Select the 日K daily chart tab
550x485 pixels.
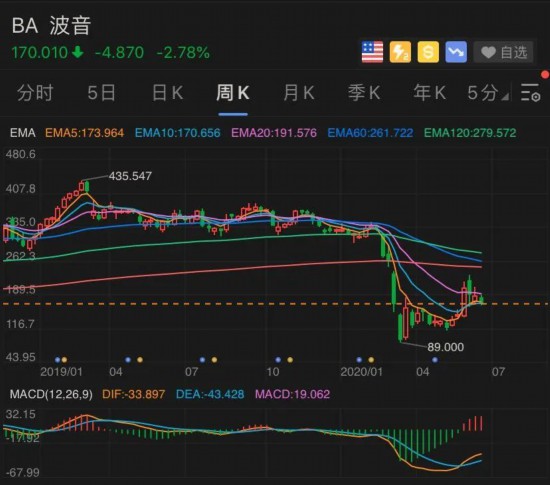(167, 93)
